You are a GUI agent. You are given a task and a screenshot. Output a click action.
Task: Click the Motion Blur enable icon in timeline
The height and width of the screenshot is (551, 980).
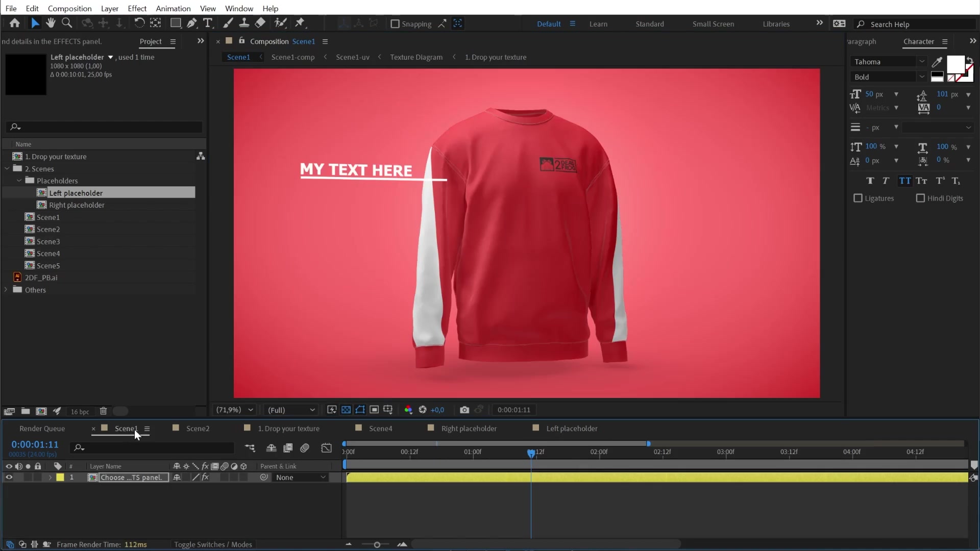click(x=305, y=448)
